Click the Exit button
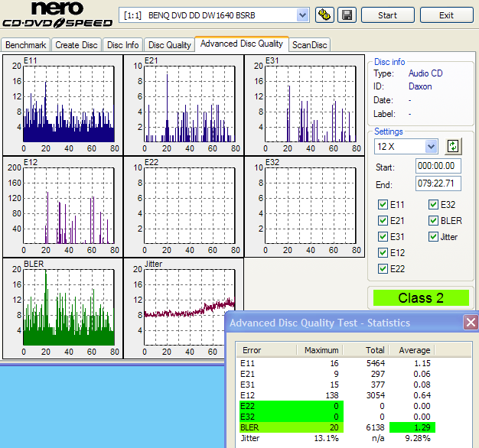479x448 pixels. [x=447, y=15]
